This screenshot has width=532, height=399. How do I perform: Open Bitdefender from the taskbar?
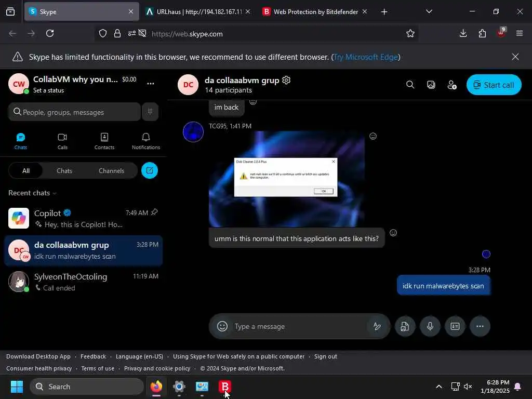point(225,387)
